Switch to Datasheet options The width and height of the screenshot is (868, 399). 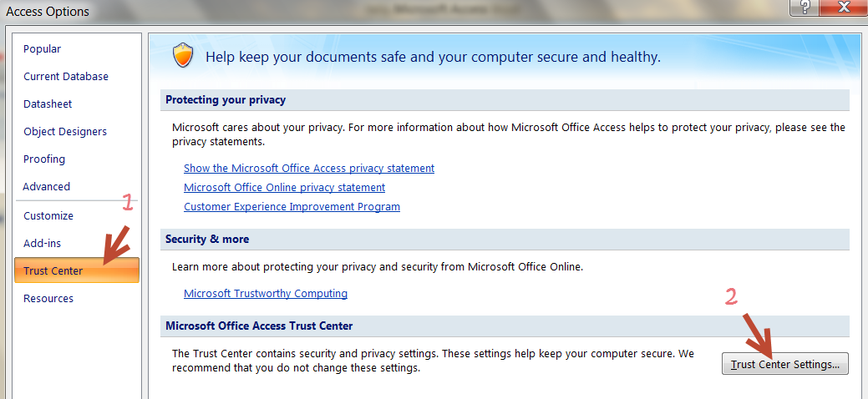(48, 104)
